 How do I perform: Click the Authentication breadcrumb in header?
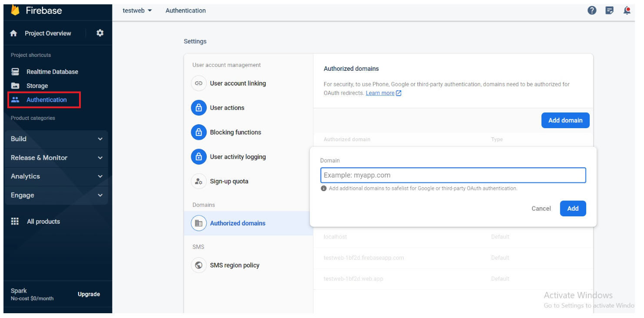tap(186, 10)
